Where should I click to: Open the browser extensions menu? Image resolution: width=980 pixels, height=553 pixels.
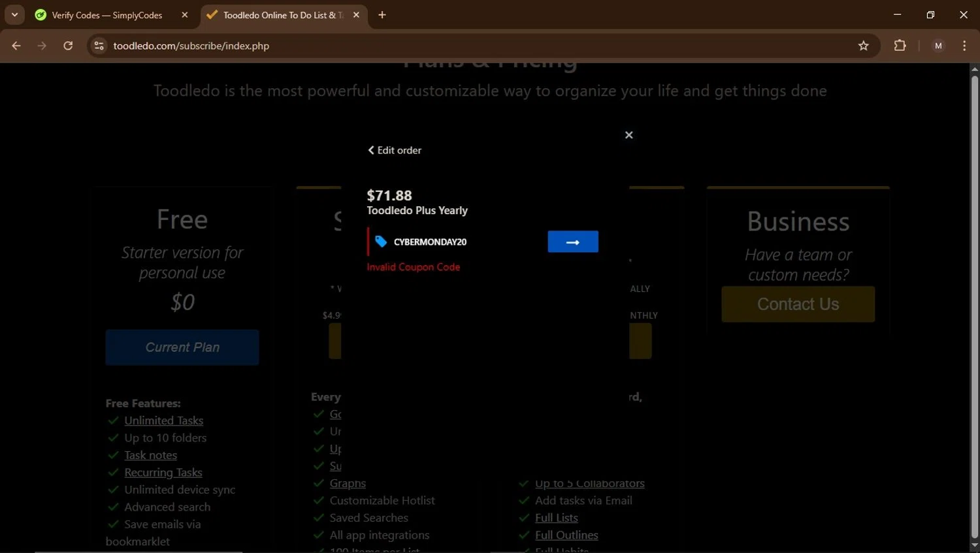(900, 46)
